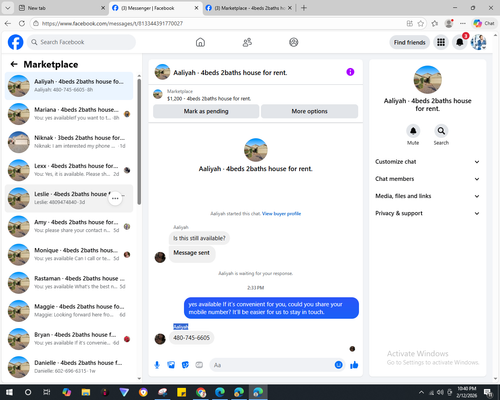Open the account profile picture menu
The width and height of the screenshot is (500, 400).
(x=478, y=42)
